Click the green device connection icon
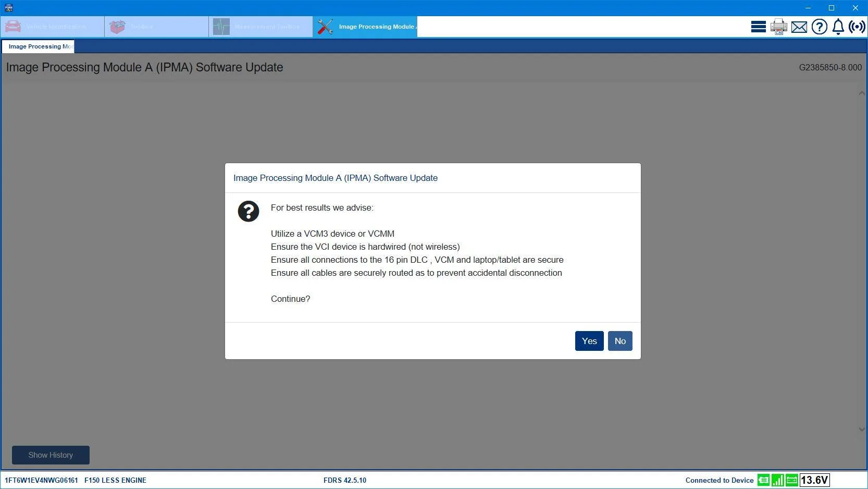This screenshot has height=489, width=868. pos(763,480)
